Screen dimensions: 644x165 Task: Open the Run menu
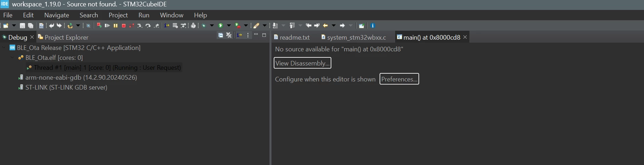[144, 15]
